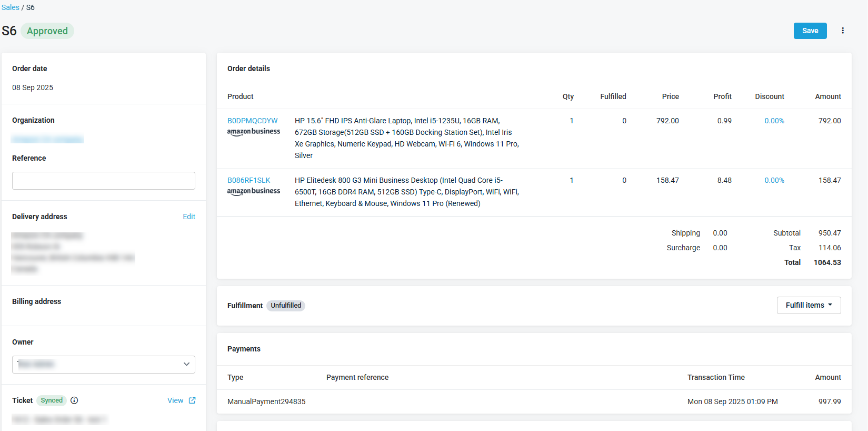Open product link B086RF1SLK
The height and width of the screenshot is (431, 868).
point(248,180)
